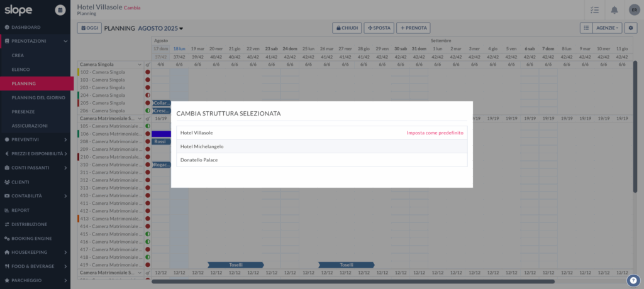Image resolution: width=644 pixels, height=289 pixels.
Task: Open the task checklist icon in header
Action: click(594, 10)
